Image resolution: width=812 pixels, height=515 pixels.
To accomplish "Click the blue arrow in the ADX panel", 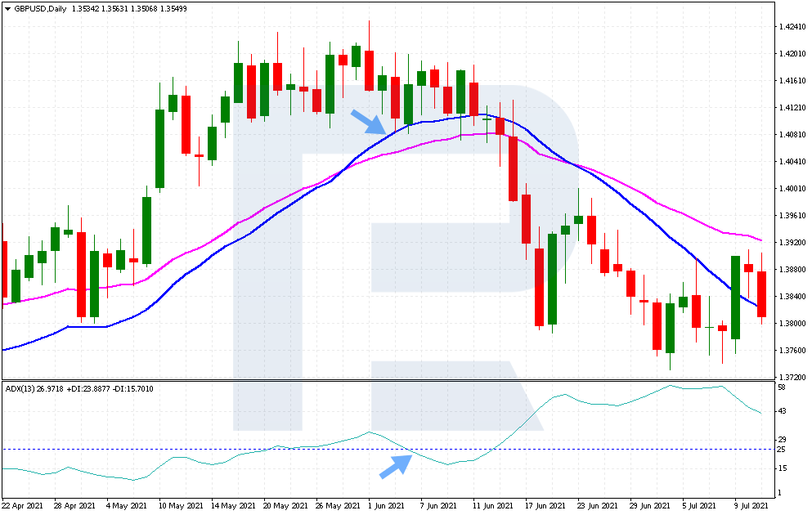I will point(394,466).
